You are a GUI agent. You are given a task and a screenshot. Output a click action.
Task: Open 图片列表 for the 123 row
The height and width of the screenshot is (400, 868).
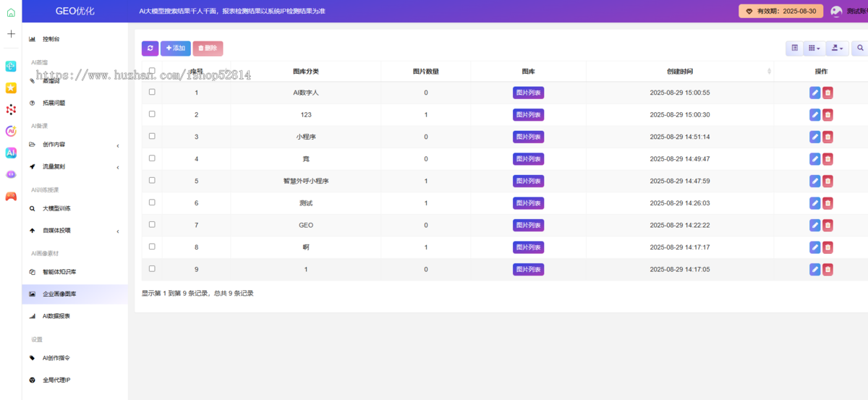pyautogui.click(x=528, y=115)
